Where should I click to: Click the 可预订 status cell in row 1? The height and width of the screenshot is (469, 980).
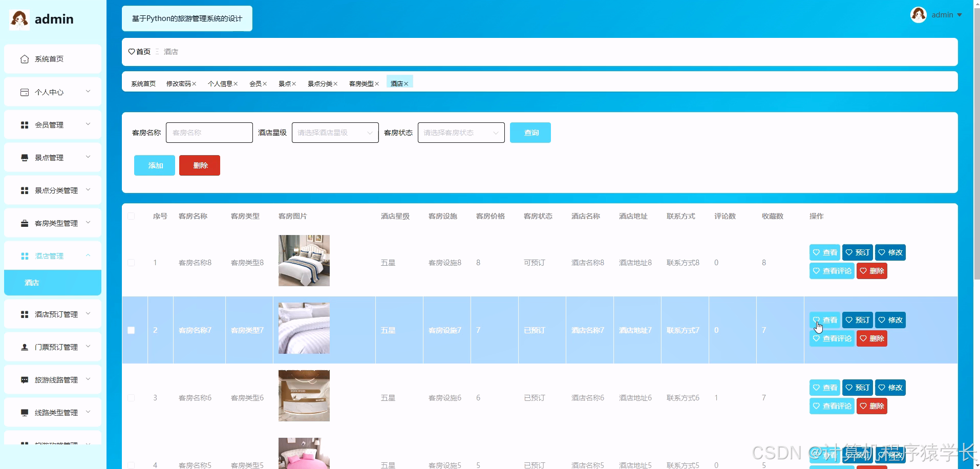pyautogui.click(x=535, y=263)
